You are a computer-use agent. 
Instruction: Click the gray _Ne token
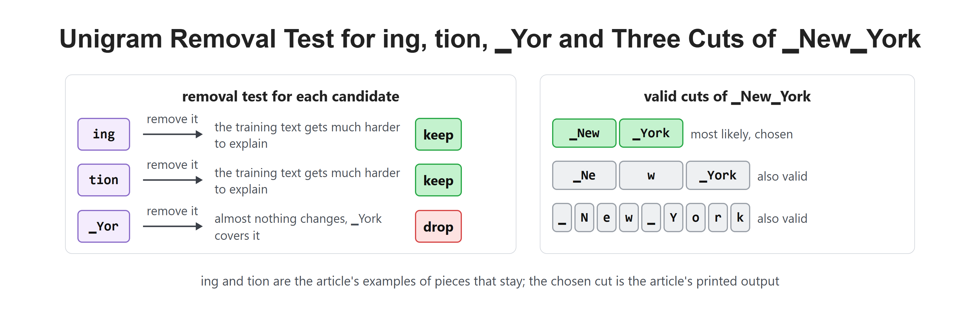click(584, 175)
